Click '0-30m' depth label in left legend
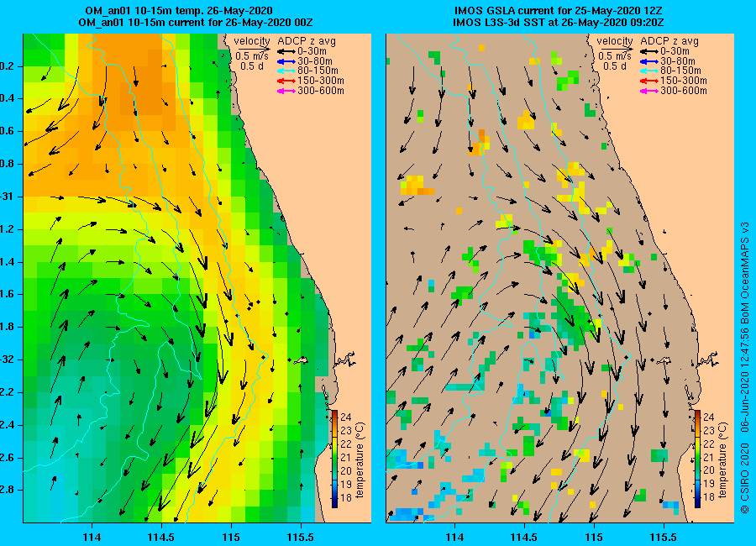The image size is (756, 546). [x=312, y=51]
